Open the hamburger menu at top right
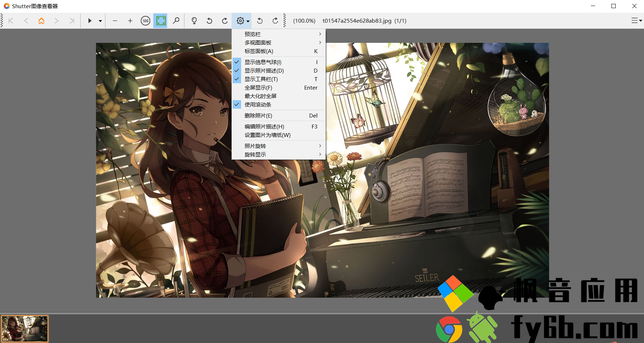This screenshot has height=343, width=644. tap(636, 21)
